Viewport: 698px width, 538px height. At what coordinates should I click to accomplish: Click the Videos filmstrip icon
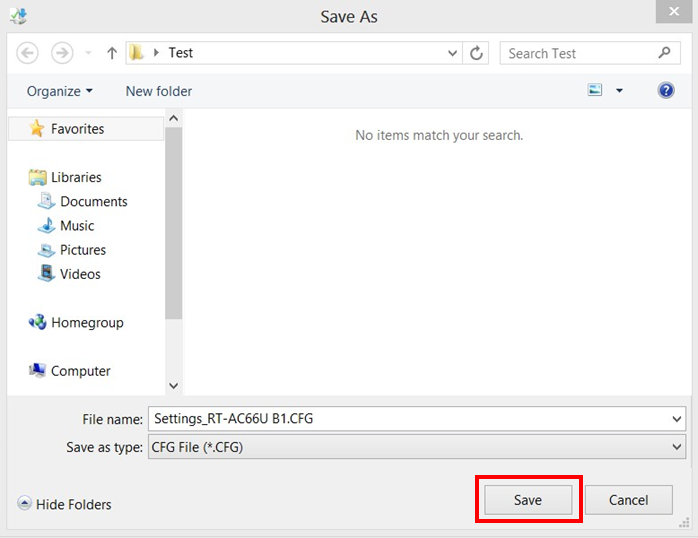[x=46, y=273]
